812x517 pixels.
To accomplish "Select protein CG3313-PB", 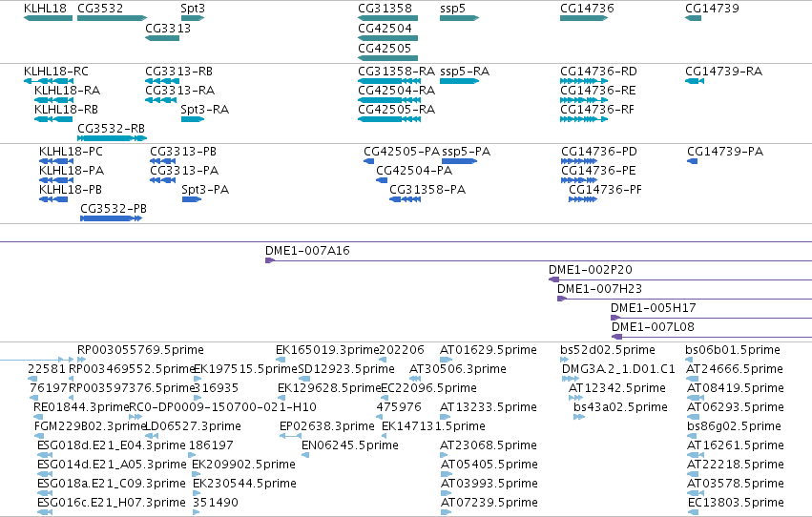I will 162,161.
